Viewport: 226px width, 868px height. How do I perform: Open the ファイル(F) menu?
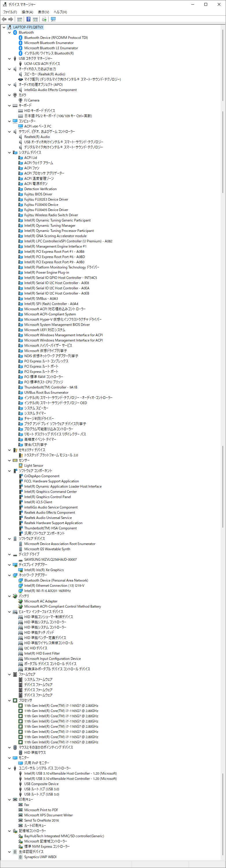coord(10,12)
